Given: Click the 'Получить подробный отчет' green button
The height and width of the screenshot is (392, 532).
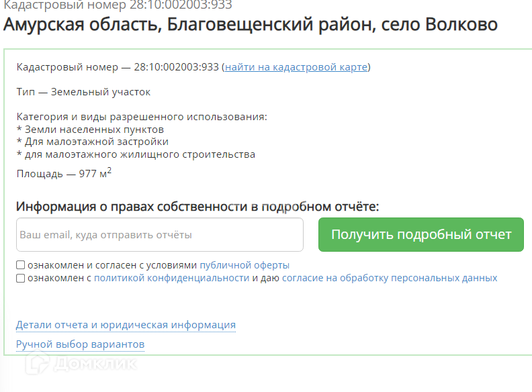Looking at the screenshot, I should click(x=421, y=235).
